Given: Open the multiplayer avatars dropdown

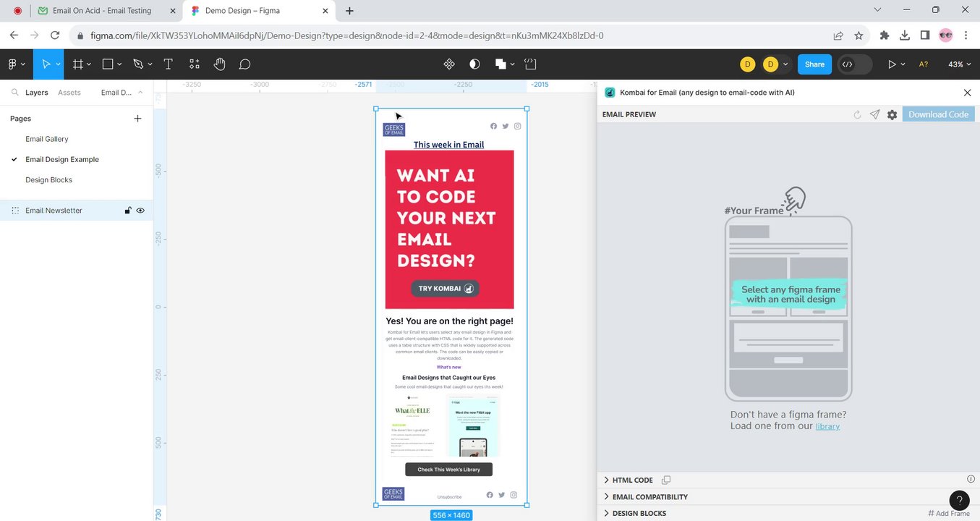Looking at the screenshot, I should point(785,64).
